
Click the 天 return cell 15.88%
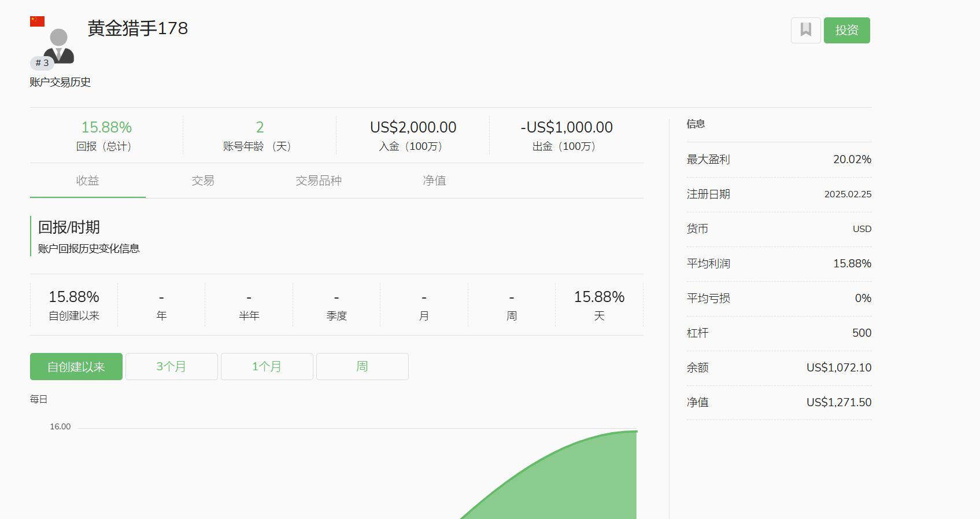600,305
